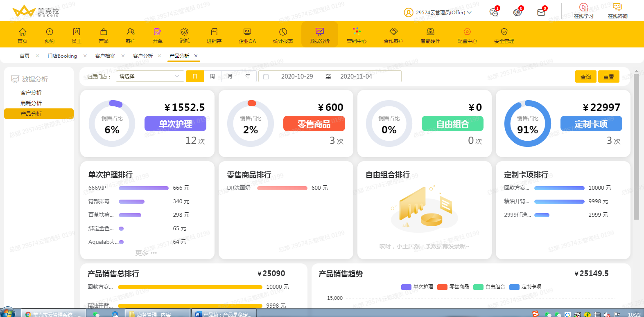Image resolution: width=644 pixels, height=317 pixels.
Task: Open the 店务管理 folder taskbar item
Action: [157, 314]
